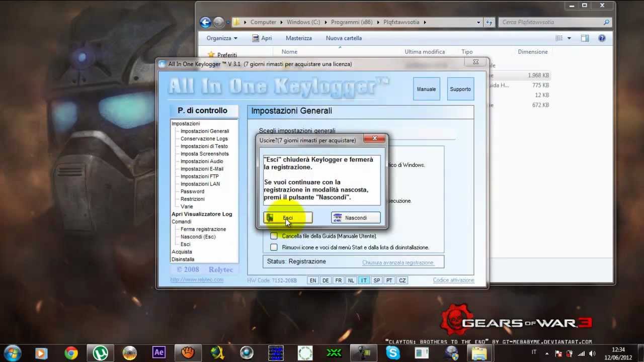
Task: Click Apri in Explorer toolbar
Action: [x=262, y=38]
